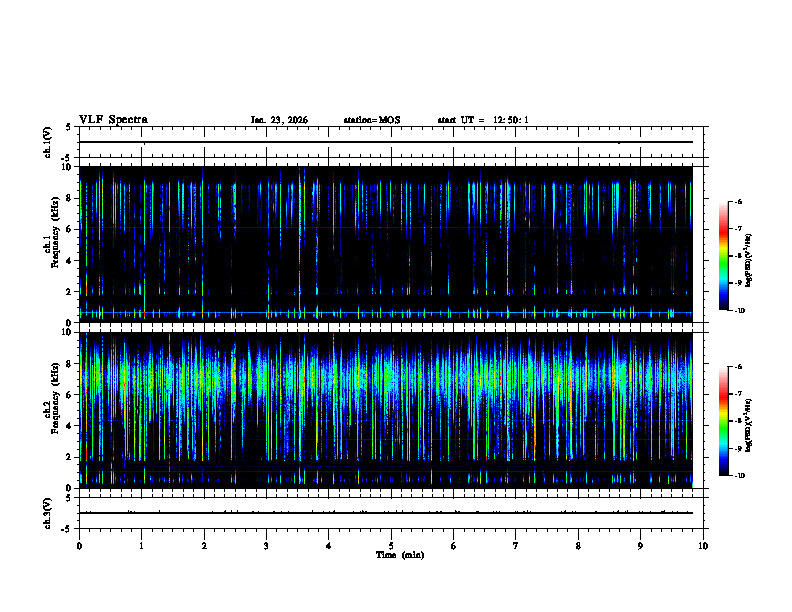792x612 pixels.
Task: Click the "ch.3(V)" axis label
Action: (48, 513)
